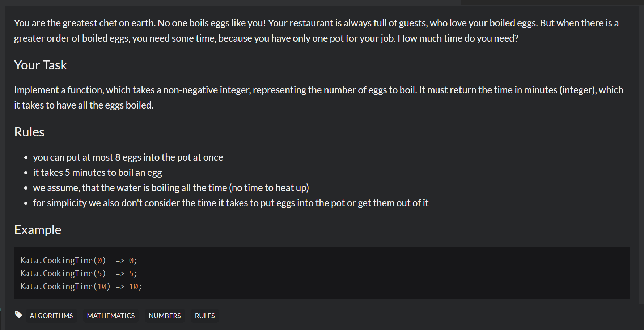Click the Kata.CookingTime(5) code line

point(79,274)
